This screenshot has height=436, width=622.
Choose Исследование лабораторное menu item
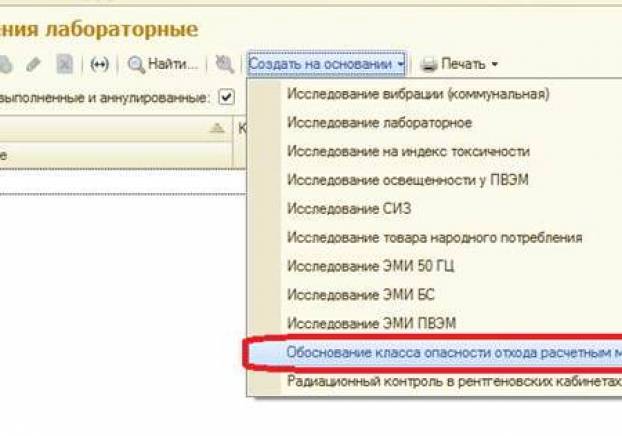coord(379,123)
